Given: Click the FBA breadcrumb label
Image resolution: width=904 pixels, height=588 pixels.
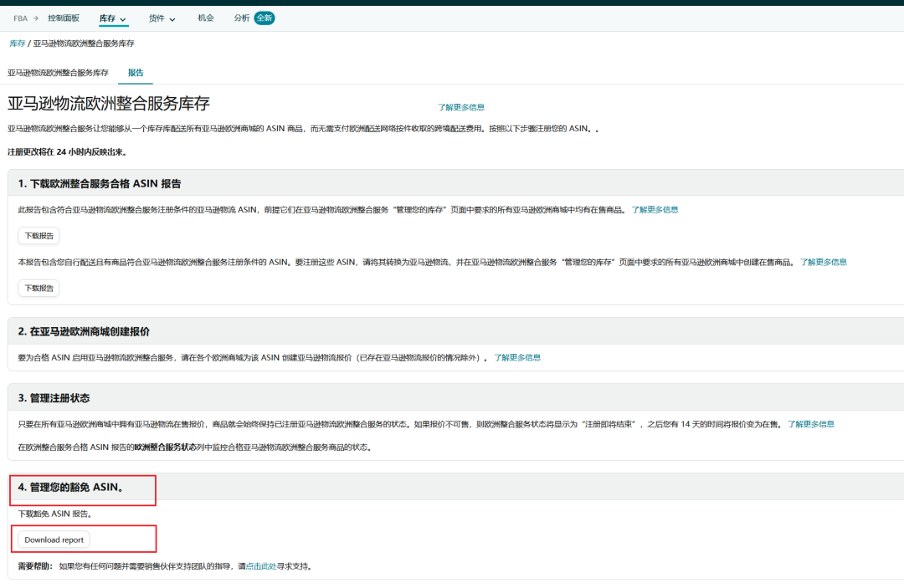Looking at the screenshot, I should click(20, 18).
